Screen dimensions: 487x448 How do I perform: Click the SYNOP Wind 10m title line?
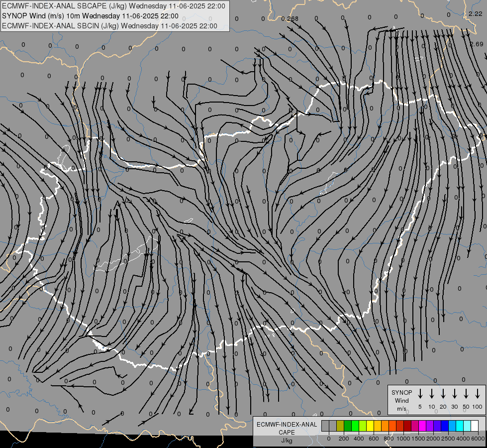coord(90,16)
